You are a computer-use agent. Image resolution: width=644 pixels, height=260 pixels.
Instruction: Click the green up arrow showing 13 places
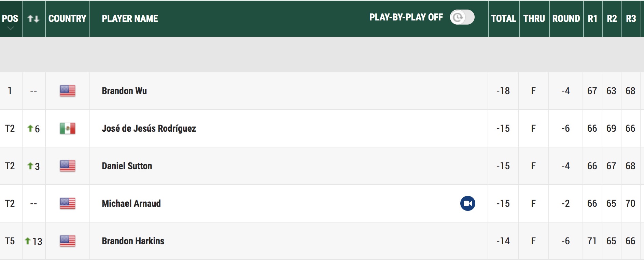28,241
